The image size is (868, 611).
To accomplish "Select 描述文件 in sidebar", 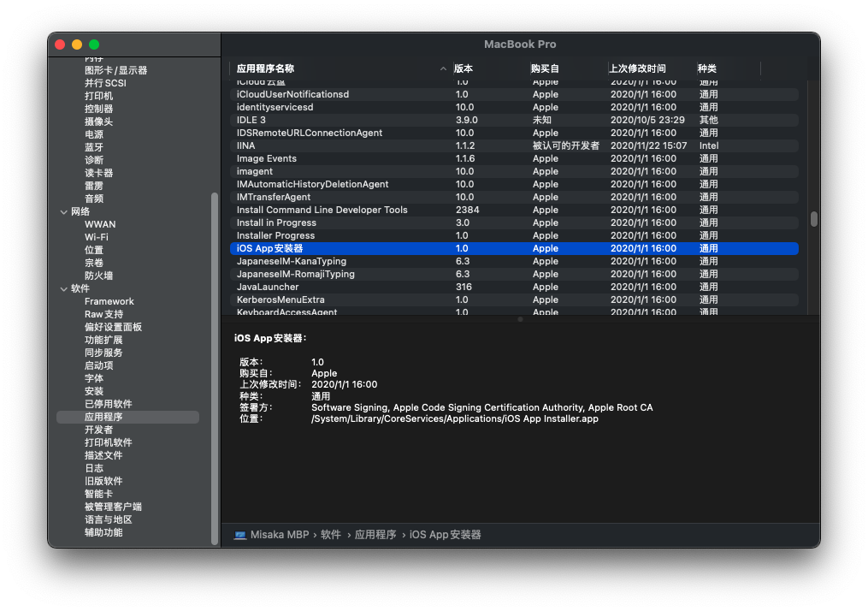I will coord(103,455).
